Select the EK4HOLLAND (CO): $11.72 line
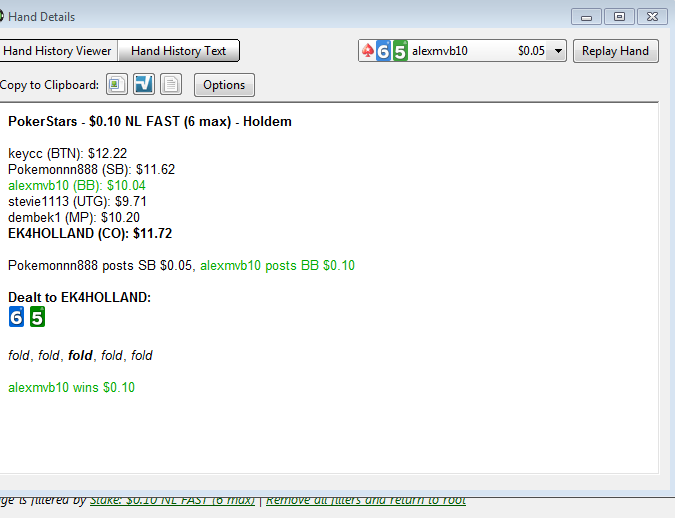 point(90,233)
